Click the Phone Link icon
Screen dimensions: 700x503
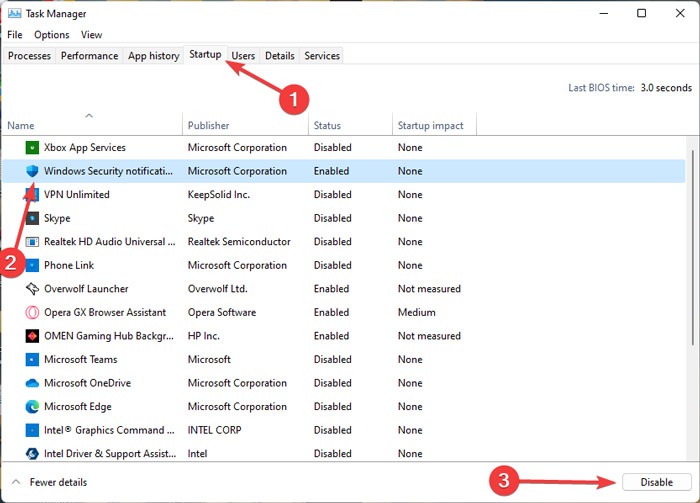click(32, 265)
